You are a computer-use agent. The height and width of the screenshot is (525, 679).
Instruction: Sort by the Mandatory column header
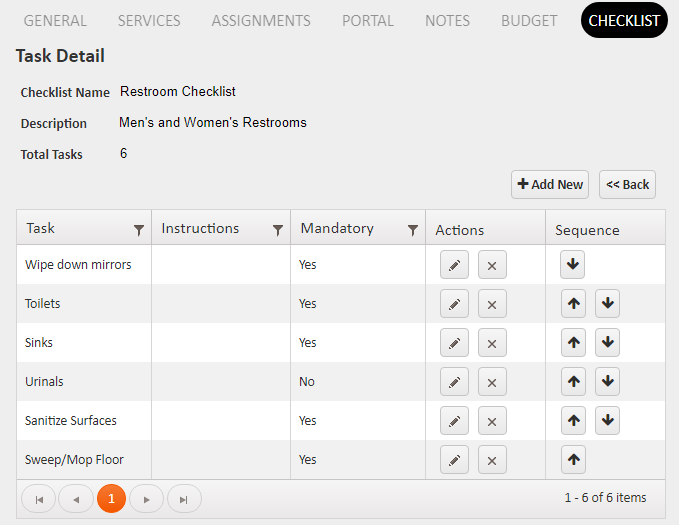[x=337, y=228]
